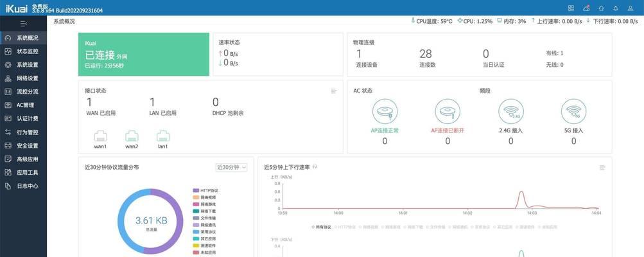Click the wan1 port icon
Screen dimensions: 644x257
point(100,136)
